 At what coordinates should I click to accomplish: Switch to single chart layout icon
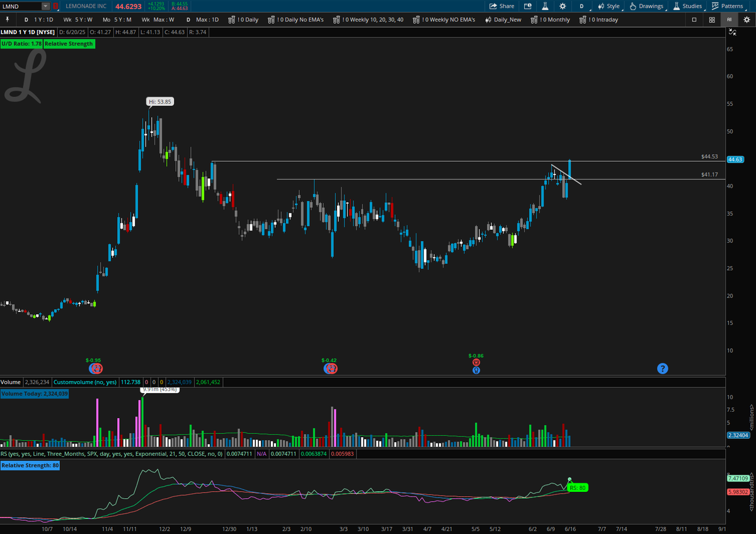[x=694, y=20]
